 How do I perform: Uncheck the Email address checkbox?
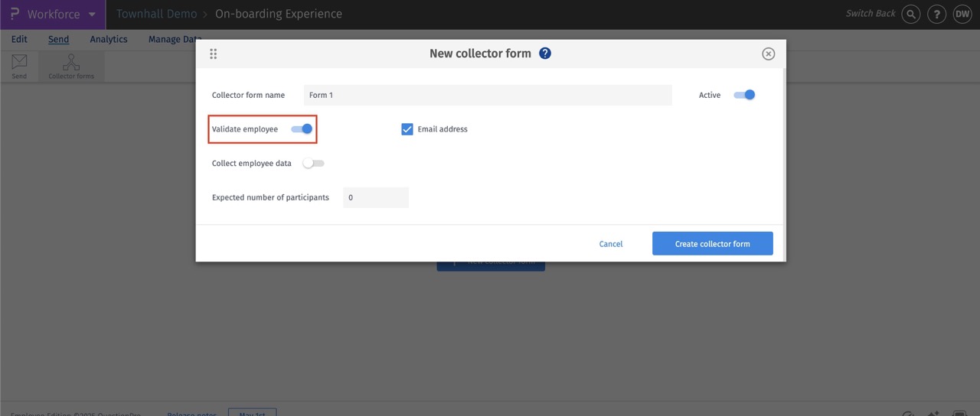[407, 129]
